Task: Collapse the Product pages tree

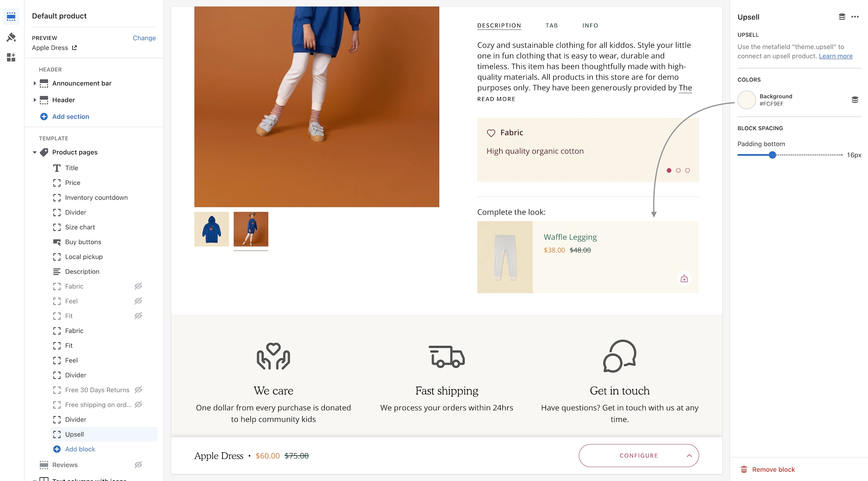Action: point(35,152)
